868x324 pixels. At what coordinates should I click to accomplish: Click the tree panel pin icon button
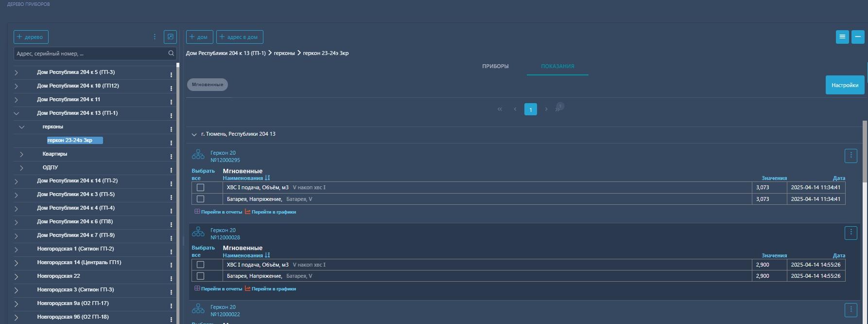170,37
